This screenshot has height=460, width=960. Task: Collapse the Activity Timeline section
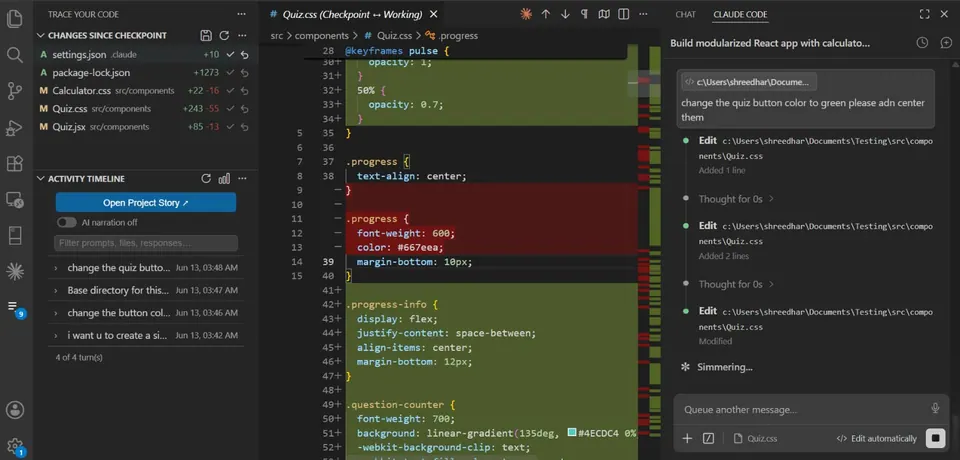coord(41,179)
